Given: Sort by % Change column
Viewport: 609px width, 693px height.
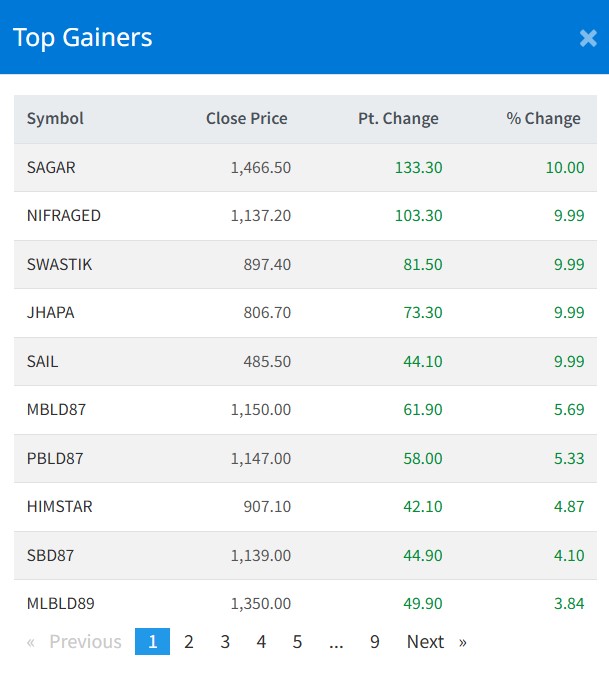Looking at the screenshot, I should coord(543,118).
